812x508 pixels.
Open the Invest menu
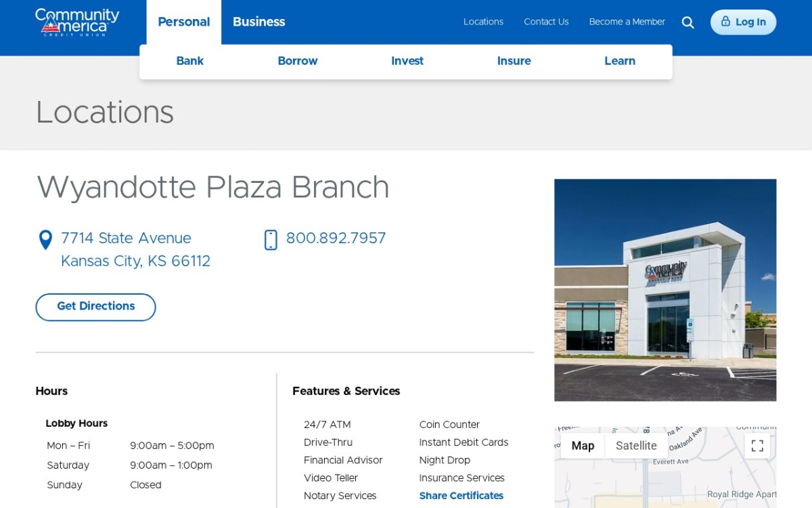(407, 61)
